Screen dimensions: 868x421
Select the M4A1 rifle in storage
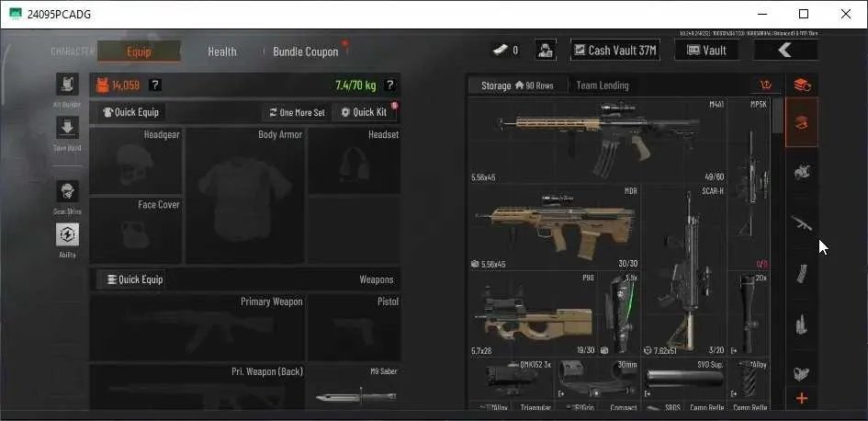pos(597,141)
